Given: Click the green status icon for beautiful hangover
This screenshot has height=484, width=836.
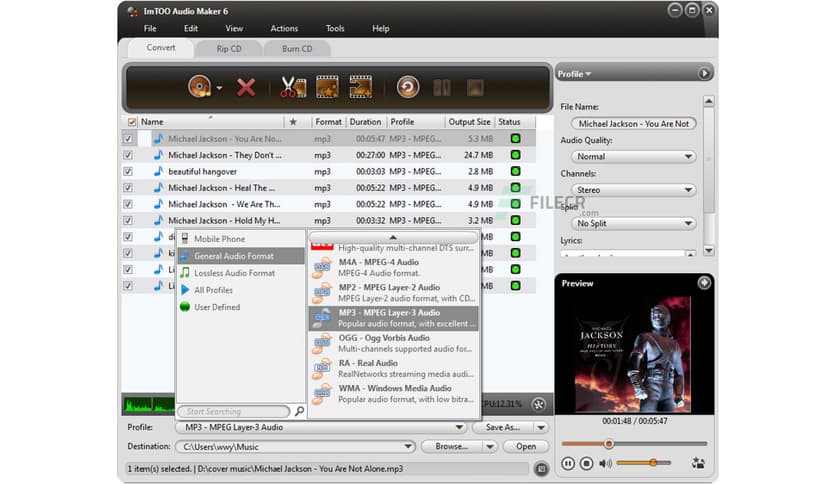Looking at the screenshot, I should tap(516, 171).
